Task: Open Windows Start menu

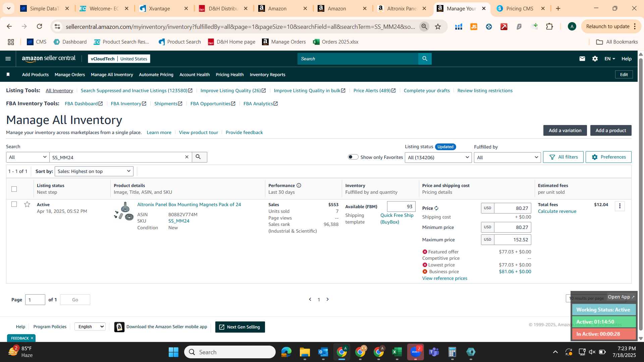Action: point(173,352)
